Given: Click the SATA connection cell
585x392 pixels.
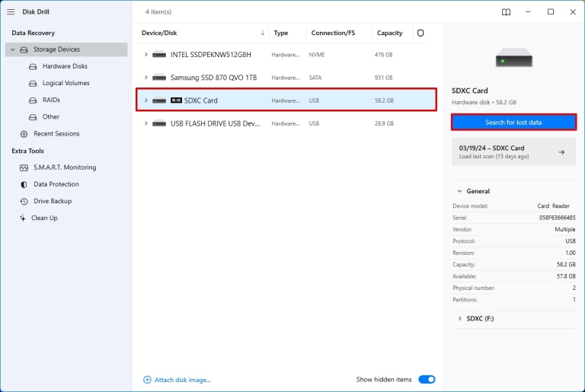Looking at the screenshot, I should click(x=315, y=78).
